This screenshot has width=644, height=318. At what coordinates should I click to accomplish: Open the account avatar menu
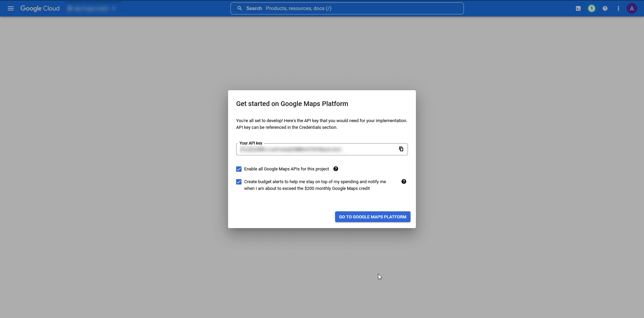(632, 8)
